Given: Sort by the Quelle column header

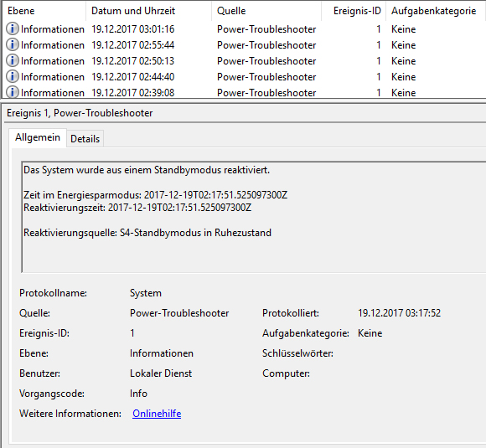Looking at the screenshot, I should [x=266, y=11].
